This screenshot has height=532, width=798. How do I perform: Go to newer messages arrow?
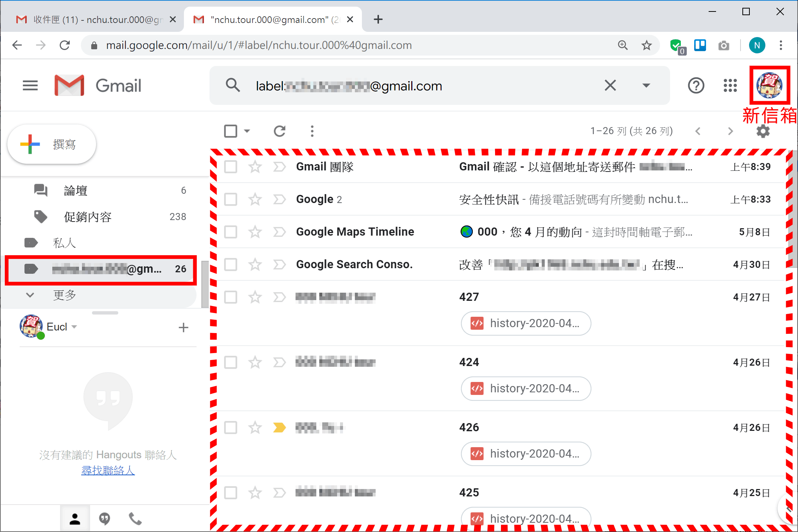[x=698, y=131]
